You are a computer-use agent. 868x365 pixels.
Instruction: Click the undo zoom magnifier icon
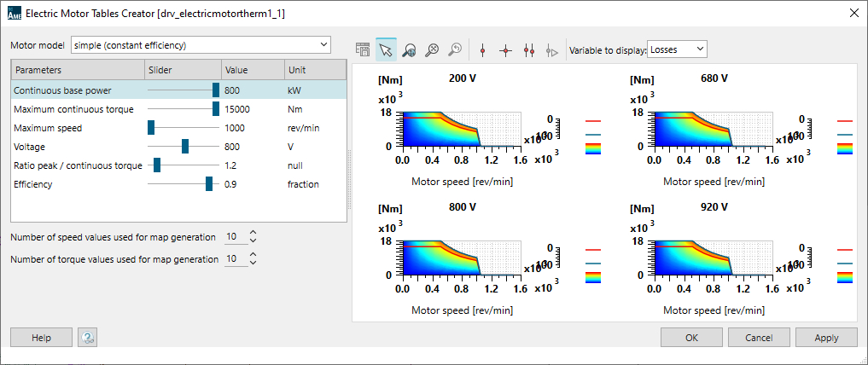click(455, 50)
